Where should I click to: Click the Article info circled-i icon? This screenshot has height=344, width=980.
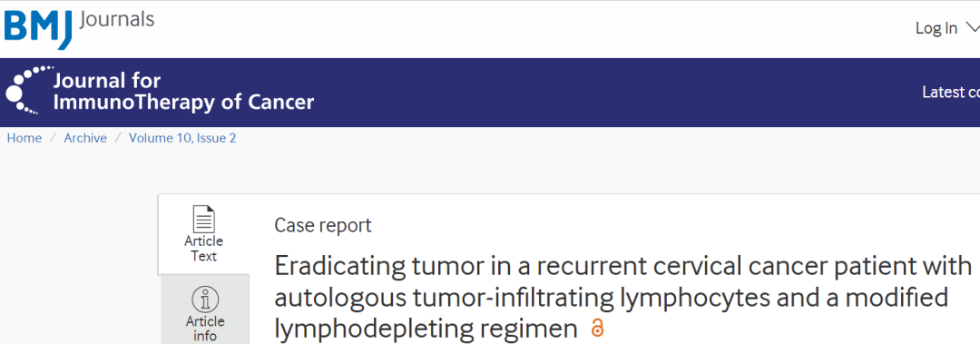205,300
